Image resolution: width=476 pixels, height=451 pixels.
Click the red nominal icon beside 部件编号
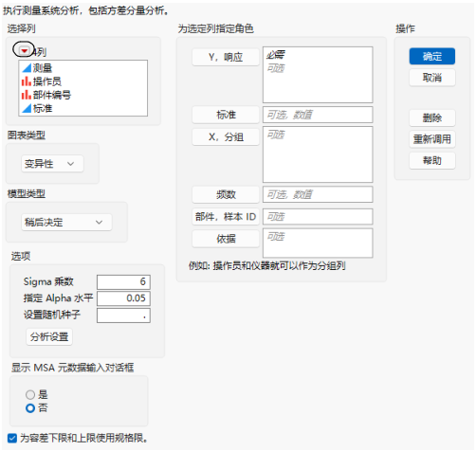click(27, 95)
